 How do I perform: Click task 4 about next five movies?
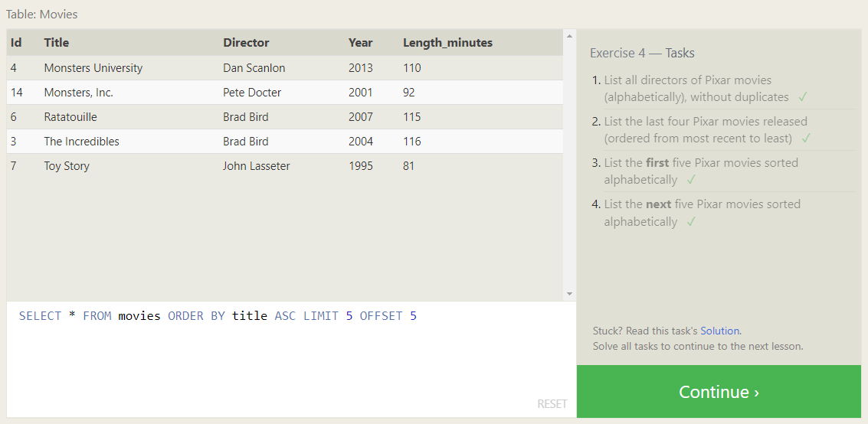coord(702,213)
